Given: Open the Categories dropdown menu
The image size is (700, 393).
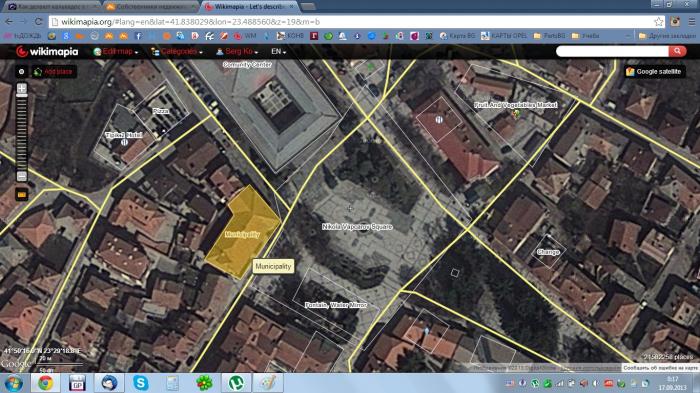Looking at the screenshot, I should [x=177, y=52].
